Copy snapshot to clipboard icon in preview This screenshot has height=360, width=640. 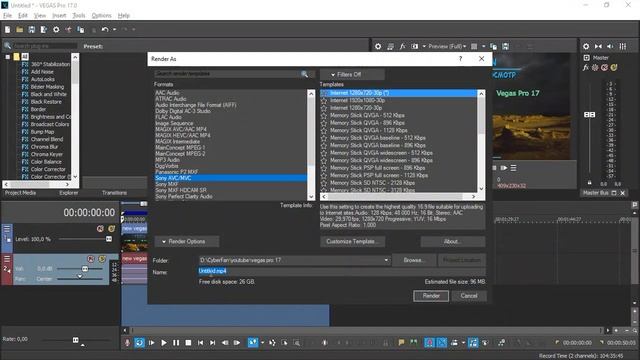(x=493, y=46)
